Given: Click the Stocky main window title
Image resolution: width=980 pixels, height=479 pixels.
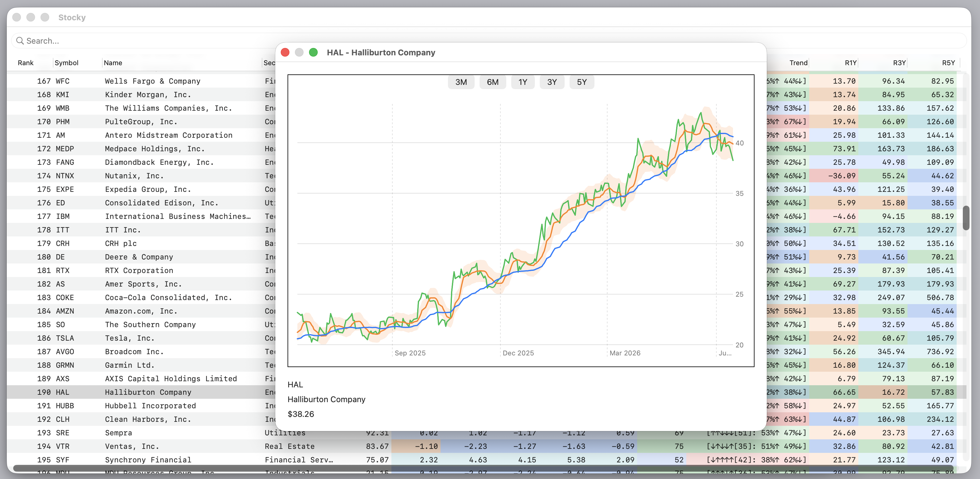Looking at the screenshot, I should click(x=72, y=18).
